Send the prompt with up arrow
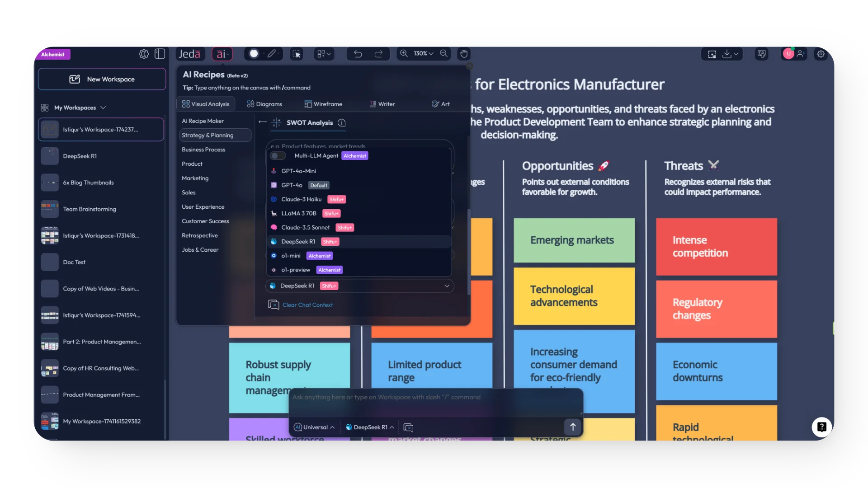This screenshot has height=488, width=868. (x=572, y=427)
